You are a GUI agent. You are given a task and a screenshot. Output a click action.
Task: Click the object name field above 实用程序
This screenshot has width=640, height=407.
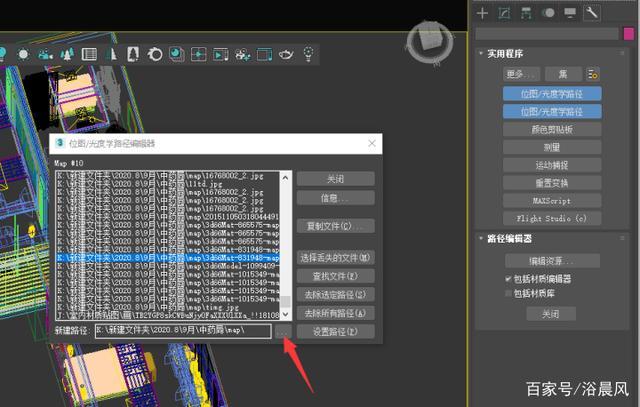pos(547,33)
